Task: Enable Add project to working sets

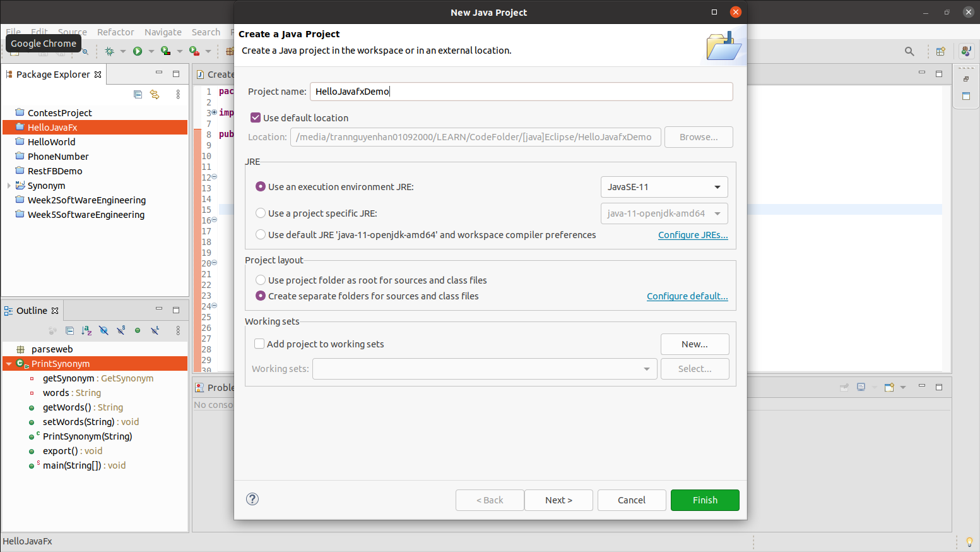Action: click(x=259, y=344)
